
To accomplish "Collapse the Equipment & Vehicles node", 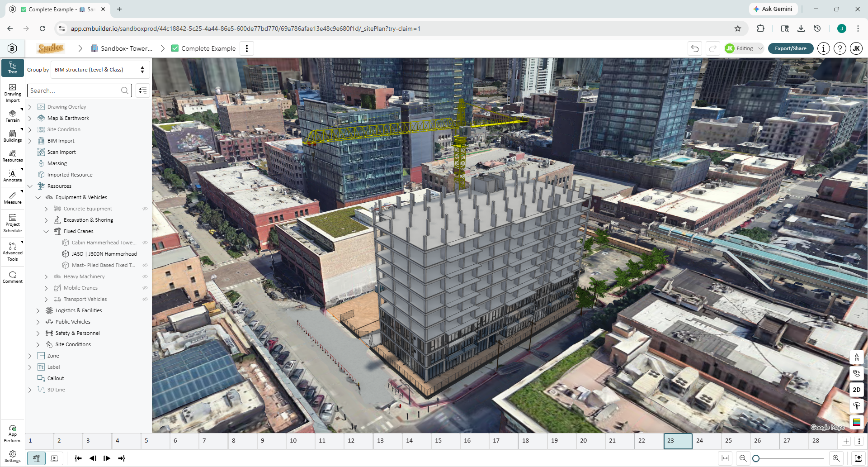I will click(38, 197).
